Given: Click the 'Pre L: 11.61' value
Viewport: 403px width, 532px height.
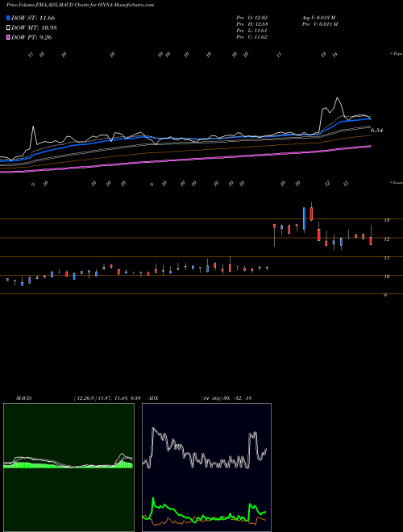Looking at the screenshot, I should 252,31.
